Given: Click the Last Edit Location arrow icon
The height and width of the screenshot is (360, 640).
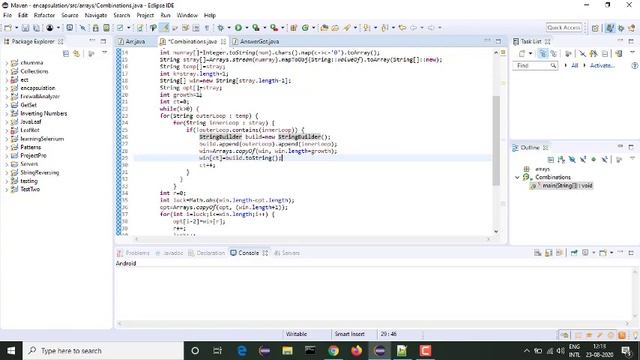Looking at the screenshot, I should 402,28.
